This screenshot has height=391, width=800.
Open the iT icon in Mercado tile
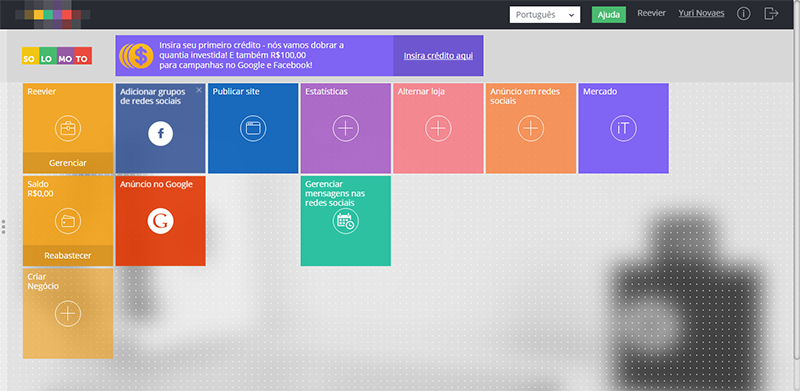(x=623, y=128)
